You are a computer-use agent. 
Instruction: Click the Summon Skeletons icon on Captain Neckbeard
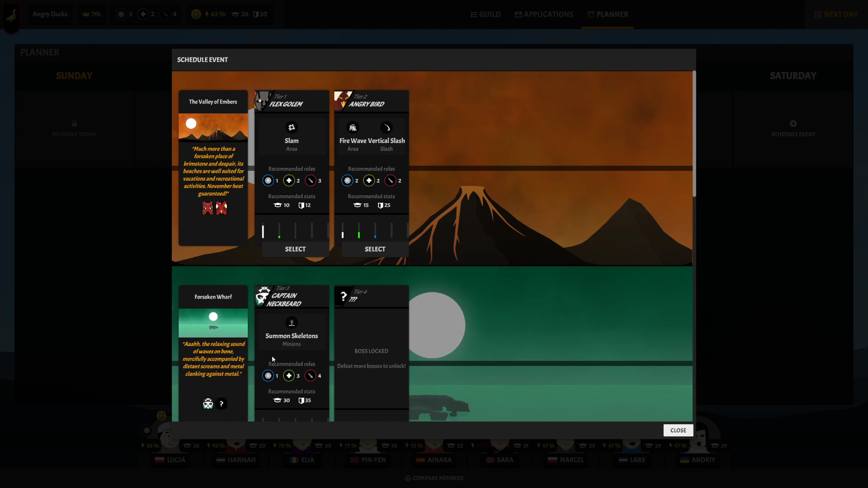[292, 323]
